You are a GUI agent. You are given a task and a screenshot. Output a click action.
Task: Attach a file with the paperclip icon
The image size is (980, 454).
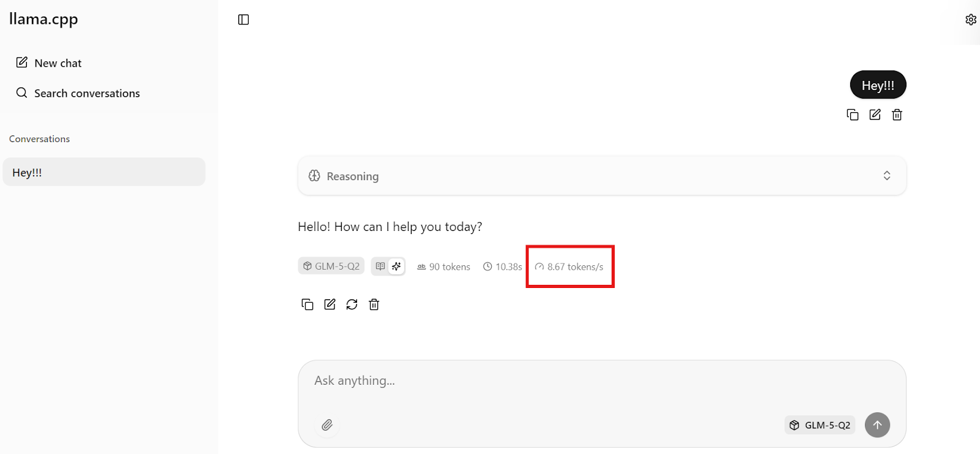pyautogui.click(x=327, y=425)
